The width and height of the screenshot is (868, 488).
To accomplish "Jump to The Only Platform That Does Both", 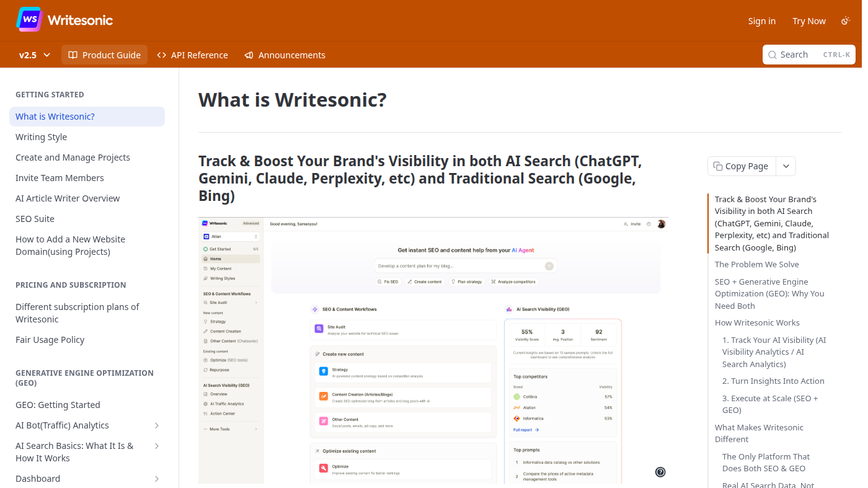I will pyautogui.click(x=766, y=463).
